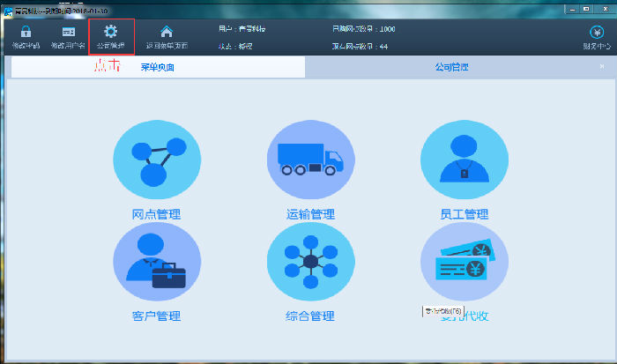Open the 网点管理 network nodes circle icon
The height and width of the screenshot is (364, 617).
click(157, 160)
